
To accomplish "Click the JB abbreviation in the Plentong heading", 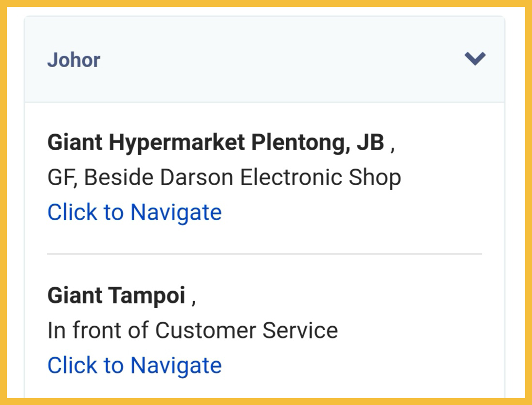I will coord(370,143).
